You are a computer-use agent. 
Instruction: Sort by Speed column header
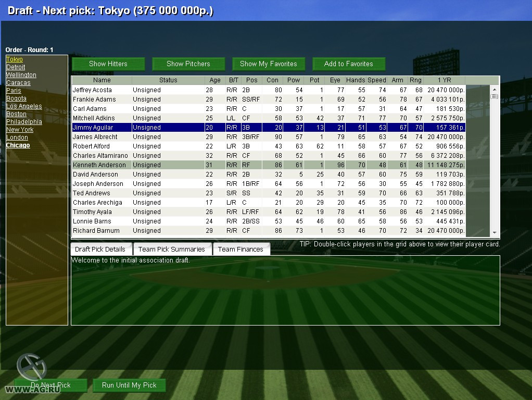coord(376,80)
